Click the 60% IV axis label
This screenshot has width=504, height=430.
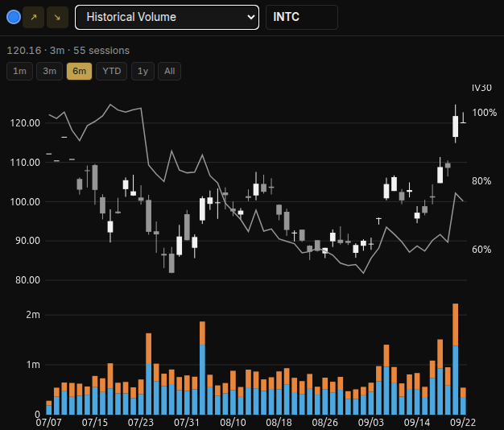tap(481, 250)
